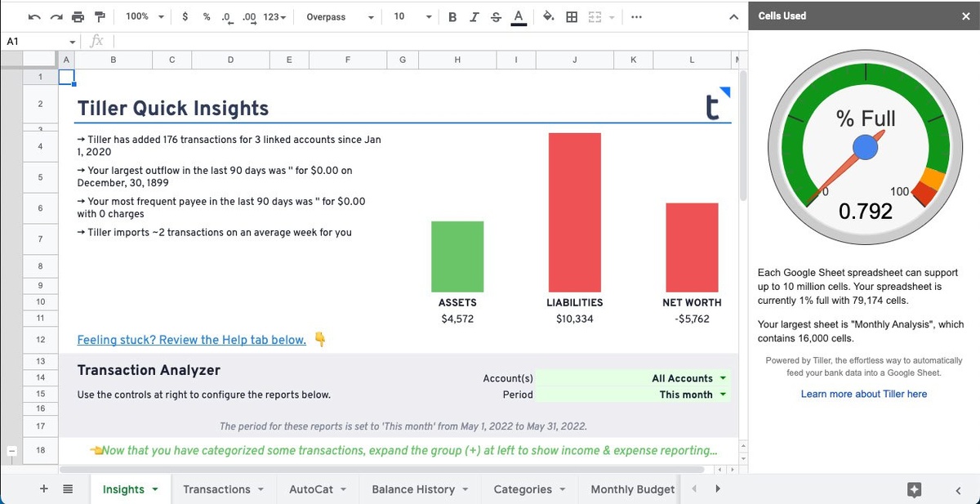Open the all sheets list

pos(69,488)
